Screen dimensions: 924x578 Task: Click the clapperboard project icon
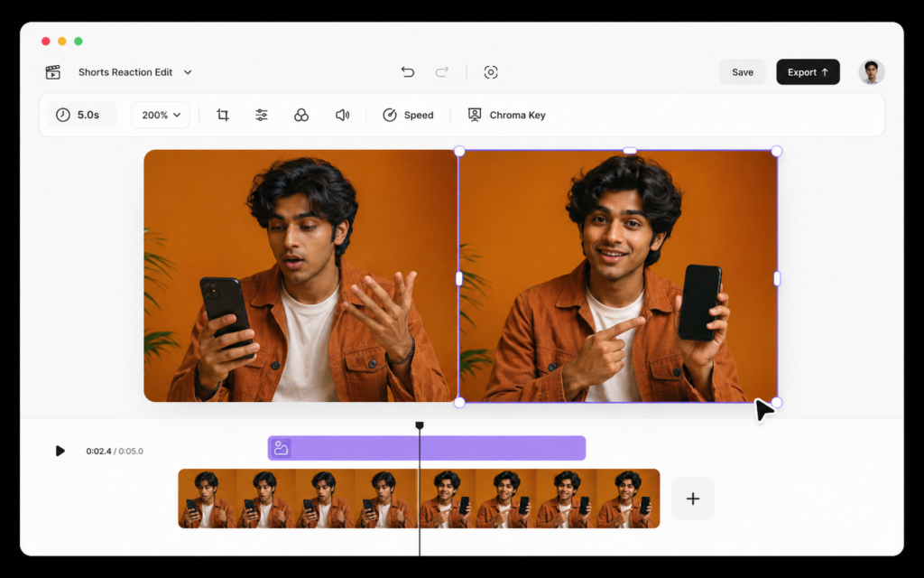click(x=53, y=72)
